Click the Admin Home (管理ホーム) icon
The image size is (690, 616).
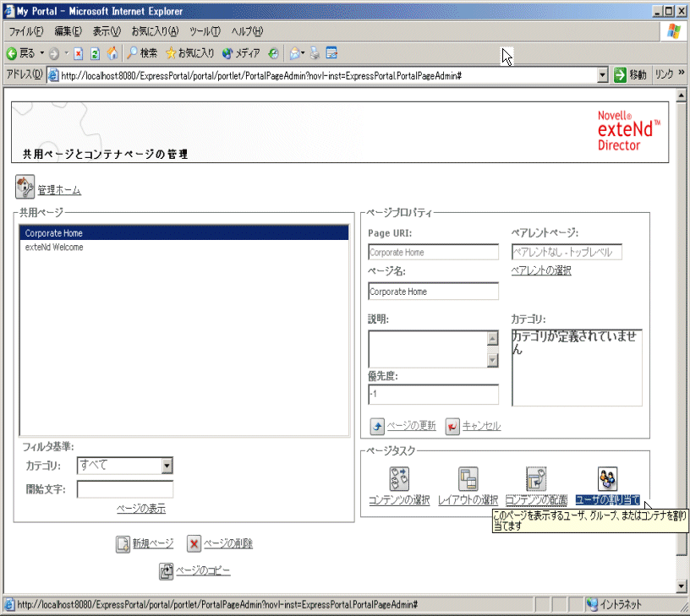pos(25,187)
